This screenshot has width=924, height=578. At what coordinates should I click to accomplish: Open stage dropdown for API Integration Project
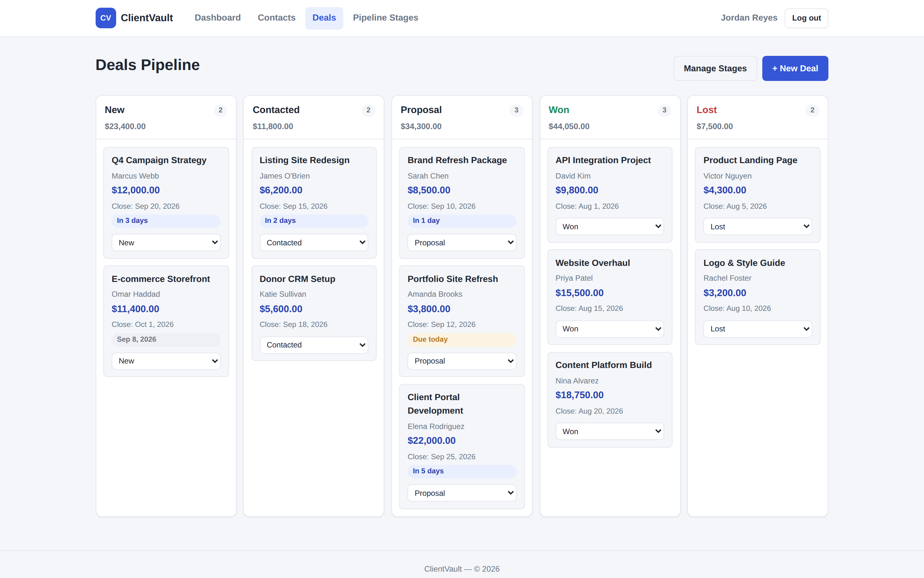[610, 226]
